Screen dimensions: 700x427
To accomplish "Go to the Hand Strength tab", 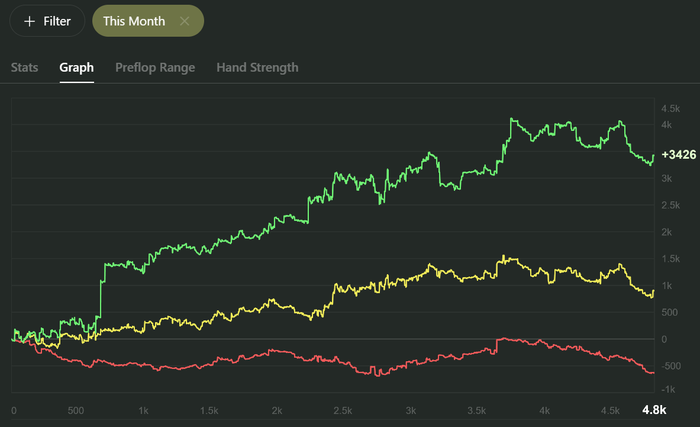I will point(257,67).
